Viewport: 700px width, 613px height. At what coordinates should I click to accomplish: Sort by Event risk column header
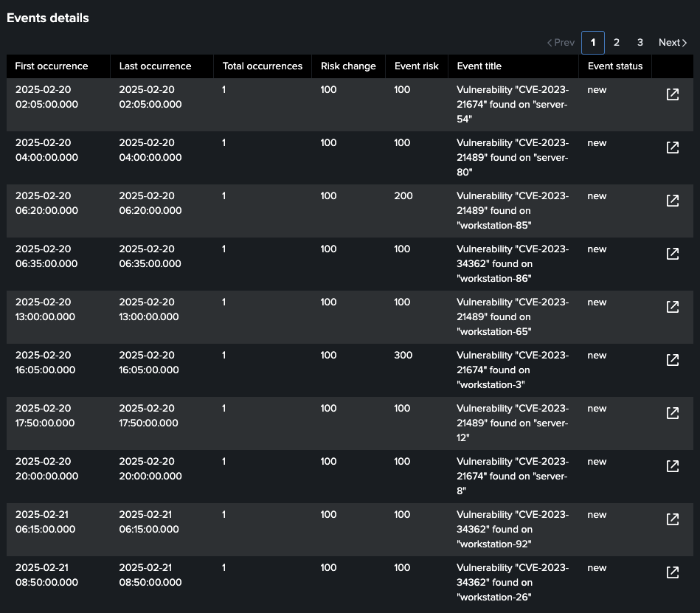tap(417, 66)
